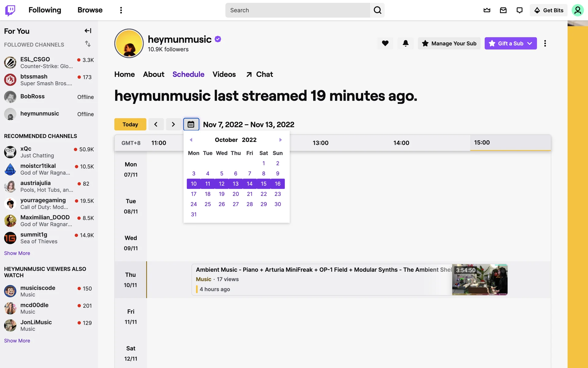The width and height of the screenshot is (588, 368).
Task: Toggle notifications bell for heymunmusic
Action: [405, 43]
